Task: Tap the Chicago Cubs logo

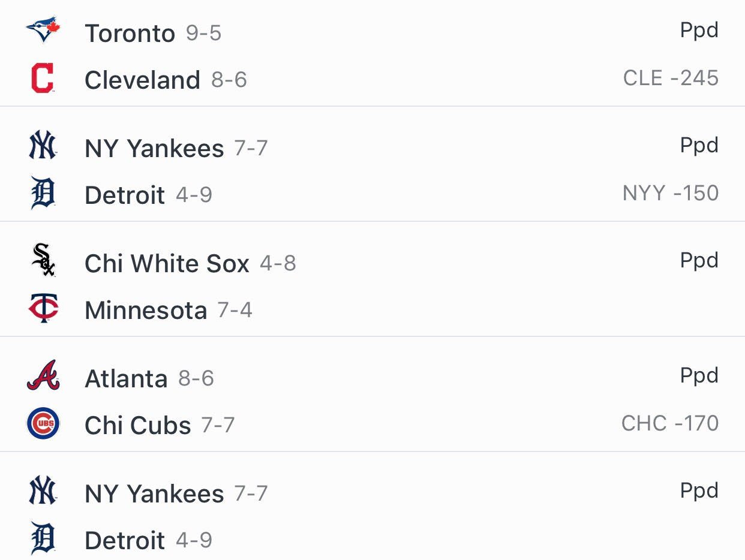Action: [43, 423]
